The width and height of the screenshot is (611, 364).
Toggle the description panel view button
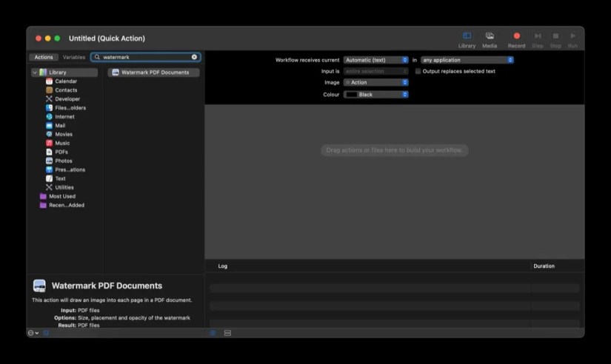(x=46, y=333)
